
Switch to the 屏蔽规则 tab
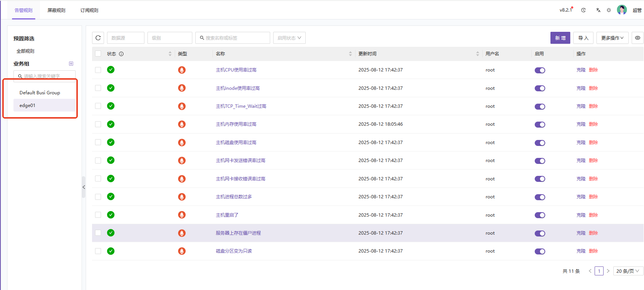(57, 10)
